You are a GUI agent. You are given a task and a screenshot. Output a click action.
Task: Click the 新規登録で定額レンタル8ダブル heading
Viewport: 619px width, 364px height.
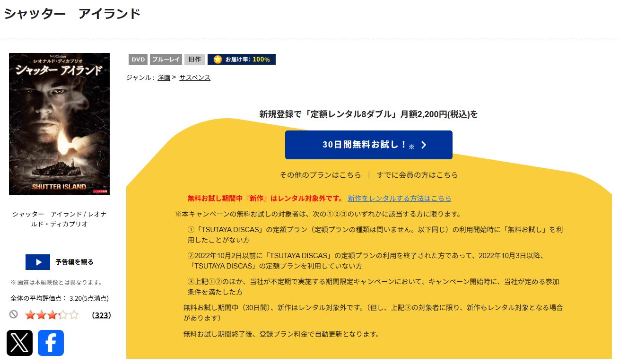369,114
